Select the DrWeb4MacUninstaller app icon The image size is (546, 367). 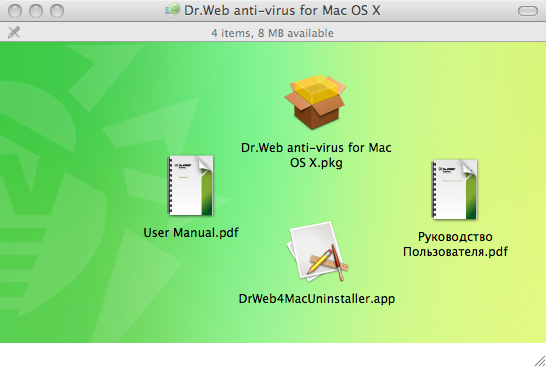click(318, 251)
